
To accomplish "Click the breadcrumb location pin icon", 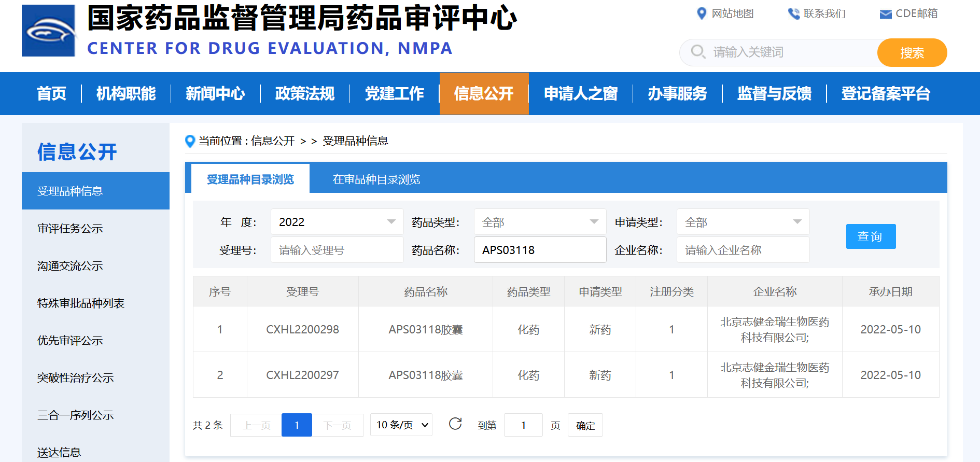I will (x=190, y=141).
